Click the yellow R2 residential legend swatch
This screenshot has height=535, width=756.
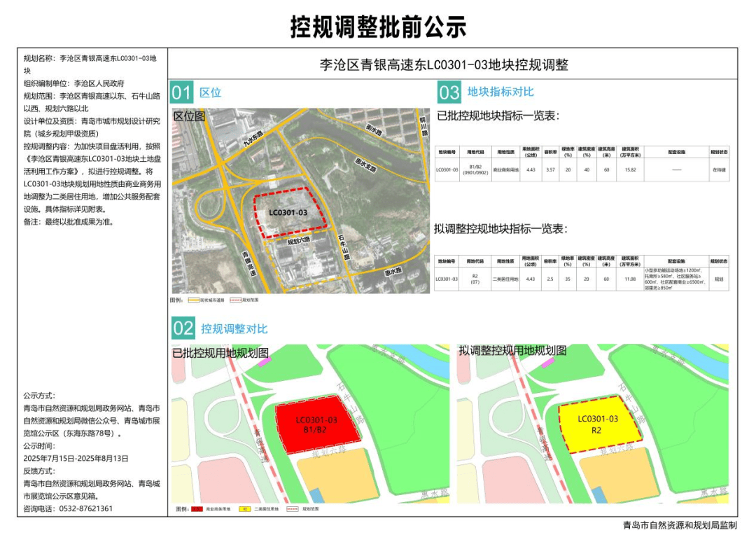click(244, 509)
